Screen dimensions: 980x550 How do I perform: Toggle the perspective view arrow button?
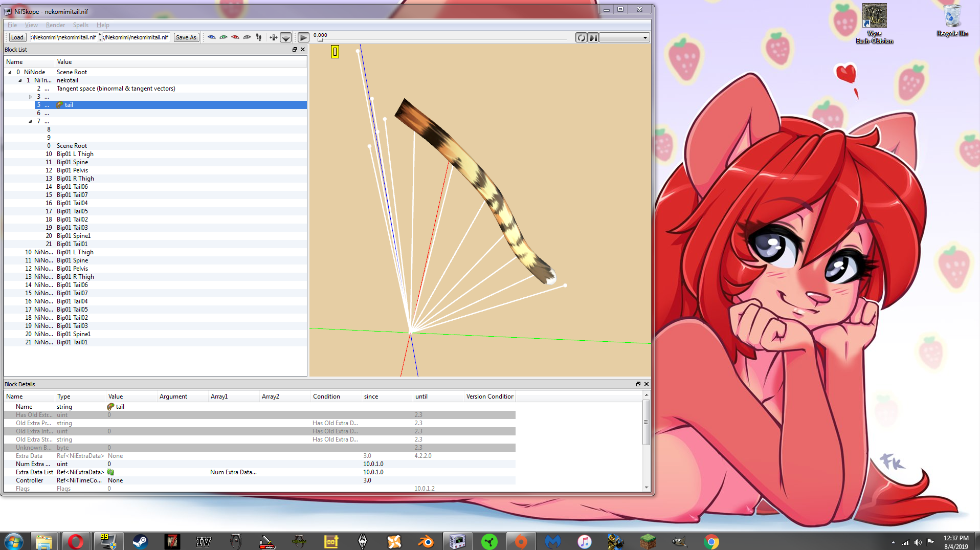tap(286, 37)
